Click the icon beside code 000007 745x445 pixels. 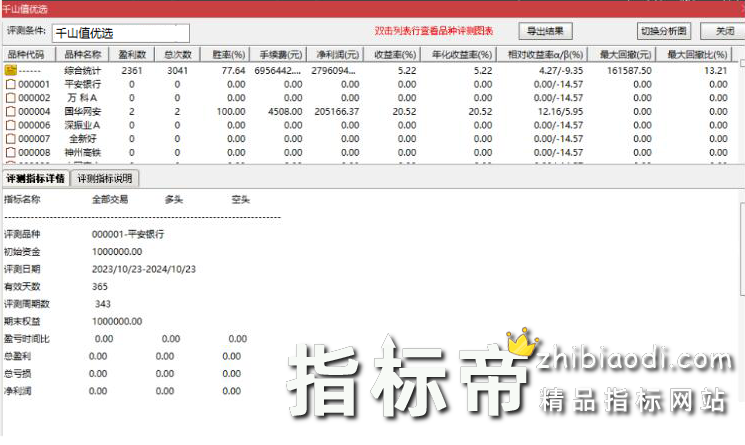(10, 139)
